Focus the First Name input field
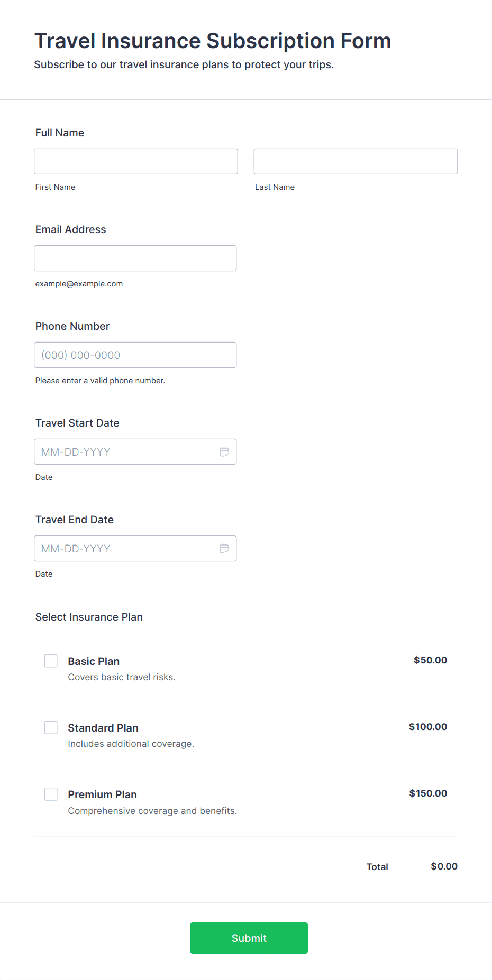 pyautogui.click(x=136, y=161)
